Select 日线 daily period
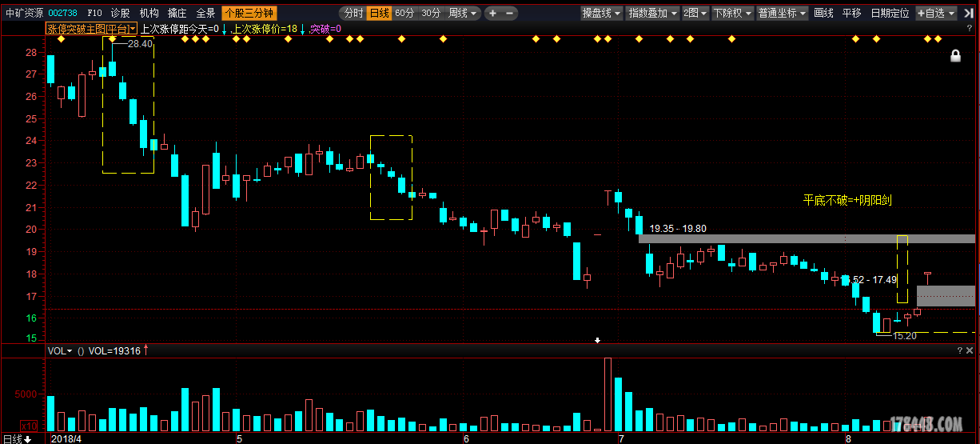Screen dimensions: 980x444 point(379,14)
